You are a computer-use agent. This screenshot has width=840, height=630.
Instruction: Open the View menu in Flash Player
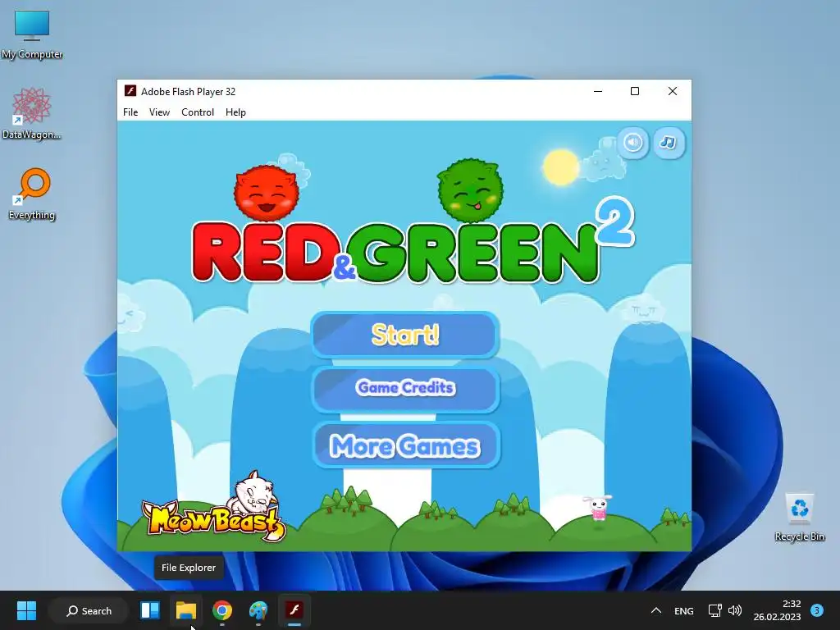click(x=159, y=112)
